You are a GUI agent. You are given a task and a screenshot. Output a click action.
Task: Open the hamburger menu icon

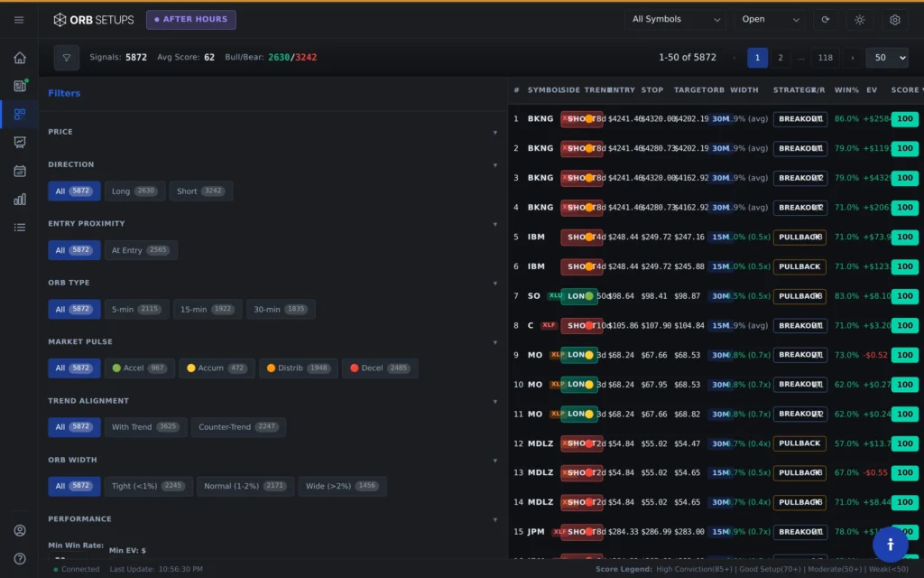tap(19, 20)
